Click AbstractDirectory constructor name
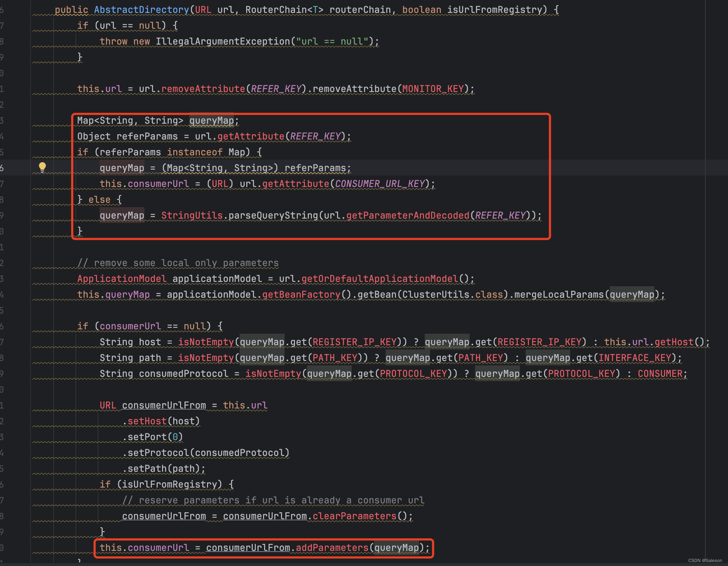Viewport: 728px width, 566px height. click(142, 10)
